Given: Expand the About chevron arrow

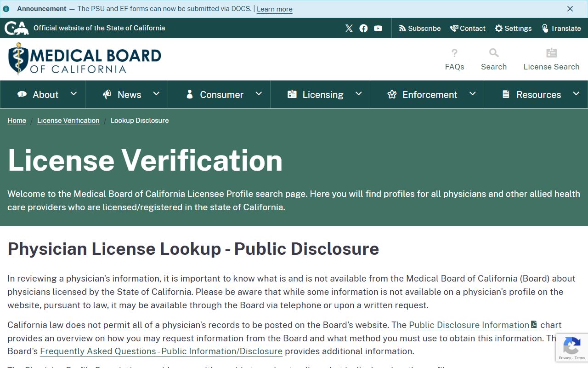Looking at the screenshot, I should [73, 94].
